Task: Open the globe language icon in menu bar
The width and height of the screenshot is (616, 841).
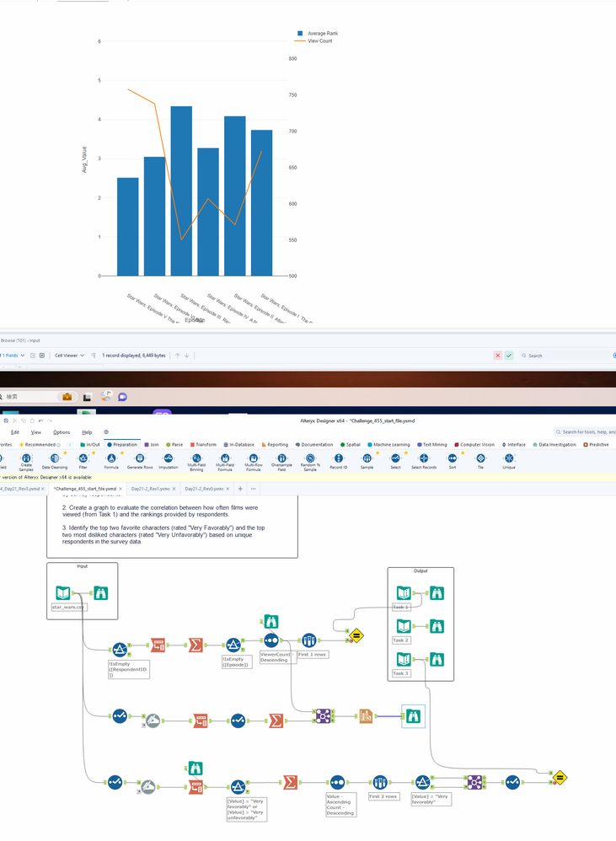Action: pos(106,432)
